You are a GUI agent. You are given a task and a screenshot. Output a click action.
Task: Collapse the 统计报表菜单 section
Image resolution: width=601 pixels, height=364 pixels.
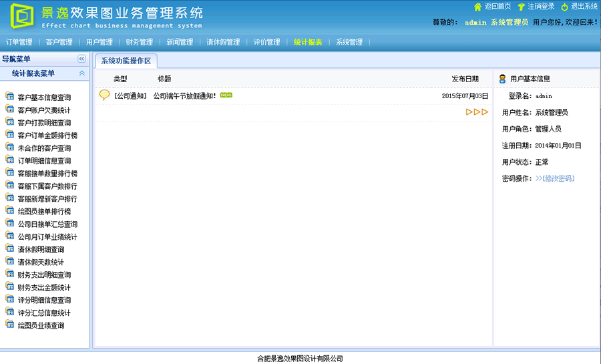(x=81, y=73)
